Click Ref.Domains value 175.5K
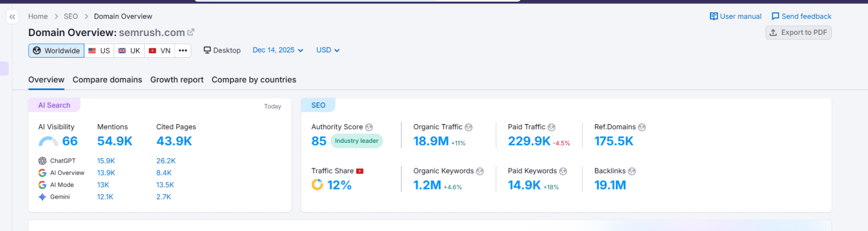 point(614,141)
